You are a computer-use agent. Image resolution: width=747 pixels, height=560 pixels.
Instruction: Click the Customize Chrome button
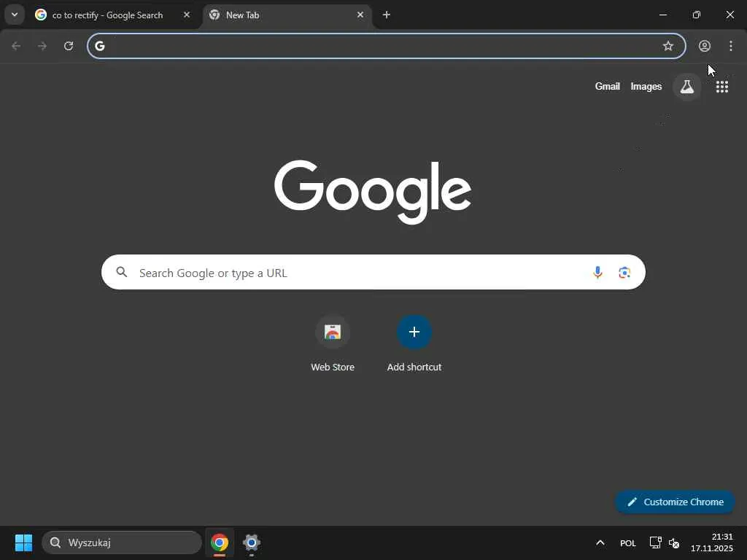click(x=675, y=502)
